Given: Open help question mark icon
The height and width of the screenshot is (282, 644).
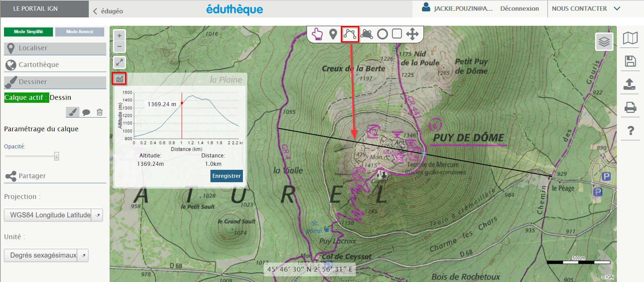Looking at the screenshot, I should 631,130.
